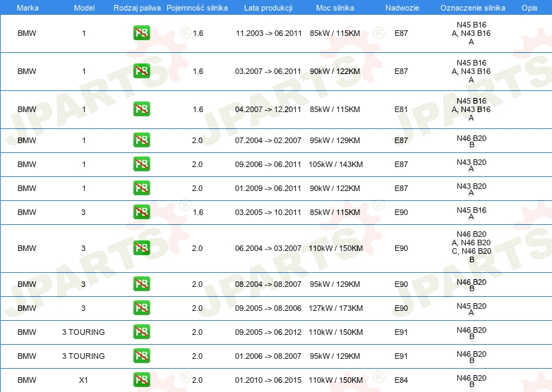Click 95kW / 129KM in the 07.2004 row
Screen dimensions: 552x392
(x=335, y=140)
